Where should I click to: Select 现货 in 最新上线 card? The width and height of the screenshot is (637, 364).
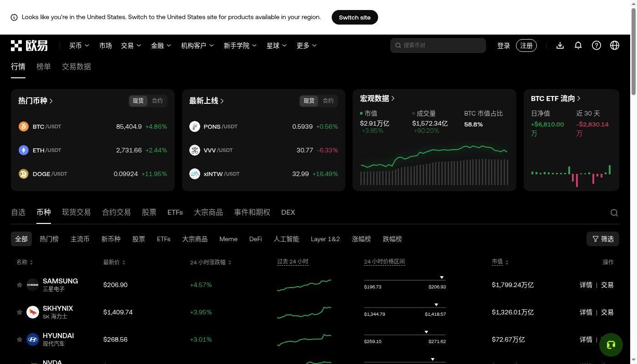point(309,101)
